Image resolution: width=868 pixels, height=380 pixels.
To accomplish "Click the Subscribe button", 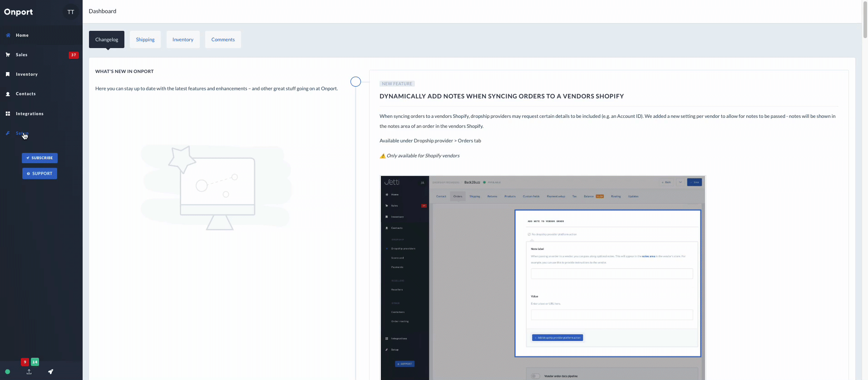I will 39,158.
